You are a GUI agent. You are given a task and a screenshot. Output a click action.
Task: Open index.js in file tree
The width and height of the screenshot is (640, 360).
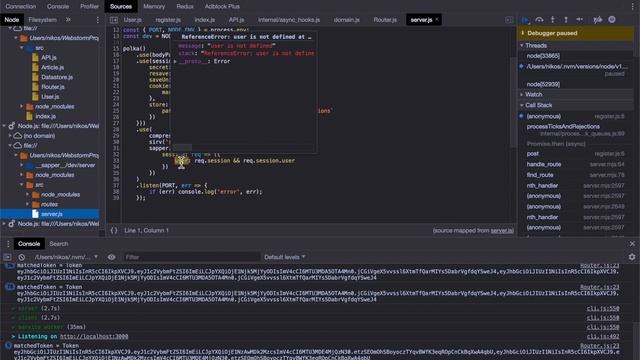click(x=45, y=116)
